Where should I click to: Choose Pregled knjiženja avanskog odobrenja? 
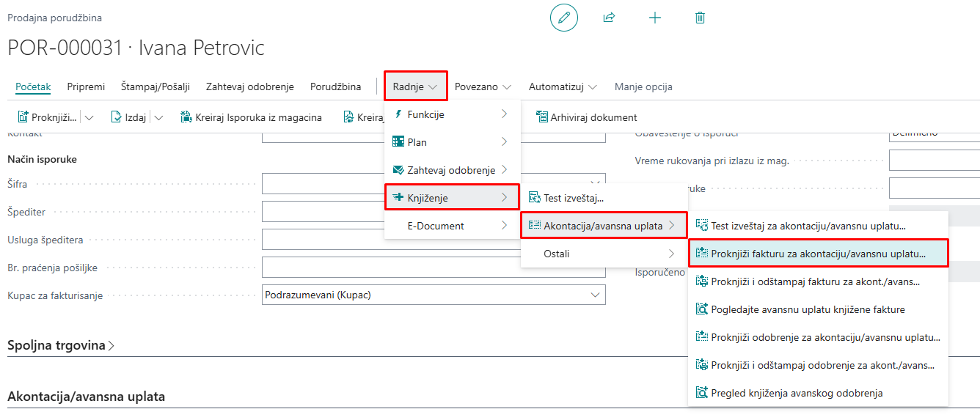796,393
